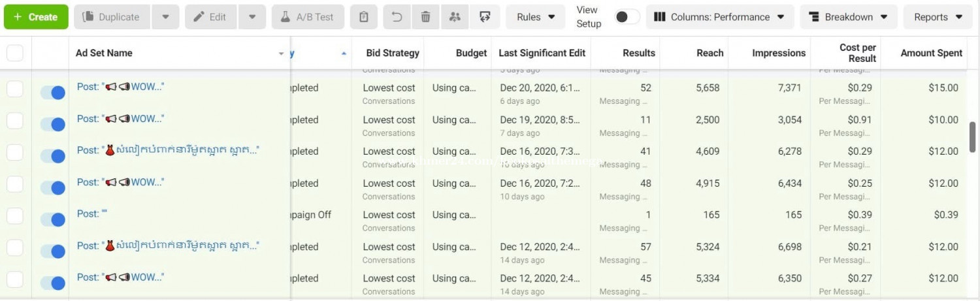
Task: Click 'Dec 19, 2020, 8:5...' edit date
Action: 540,119
